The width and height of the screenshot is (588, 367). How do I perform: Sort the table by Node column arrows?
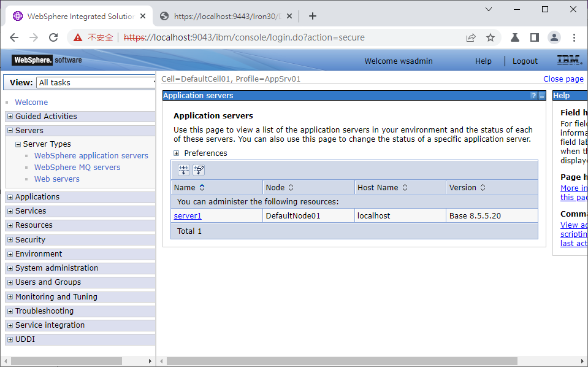tap(291, 187)
